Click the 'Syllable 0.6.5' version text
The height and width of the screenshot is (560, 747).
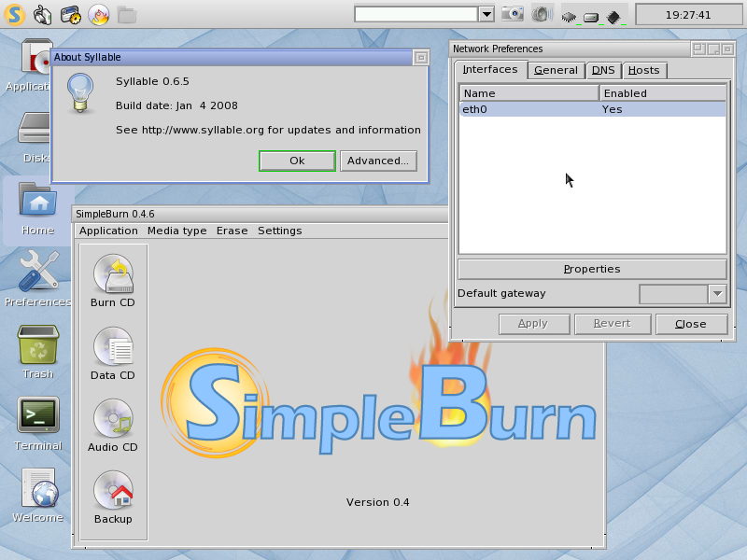click(x=152, y=81)
